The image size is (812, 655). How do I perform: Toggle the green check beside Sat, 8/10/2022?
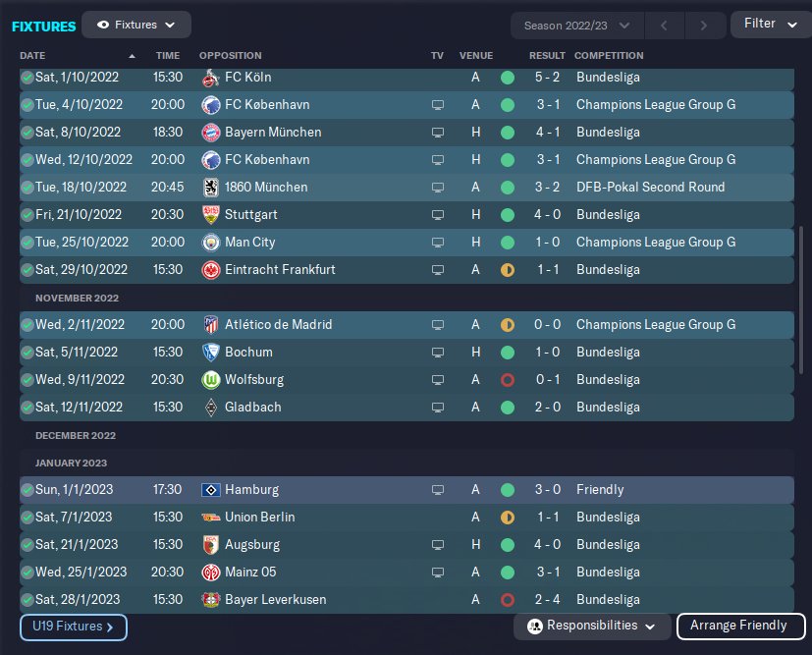click(27, 132)
